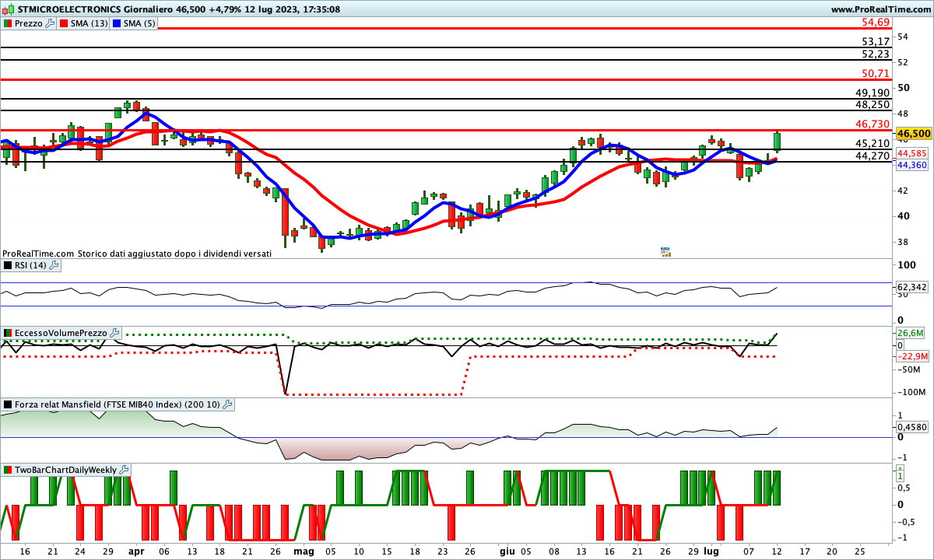Screen dimensions: 934x560
Task: Click the '25' date label on time axis
Action: 859,551
